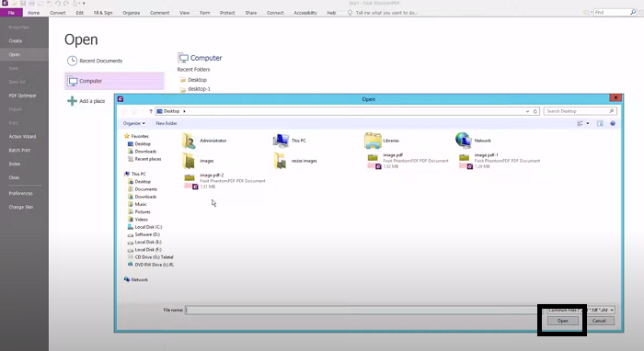This screenshot has height=351, width=644.
Task: Select the images folder
Action: coord(199,161)
